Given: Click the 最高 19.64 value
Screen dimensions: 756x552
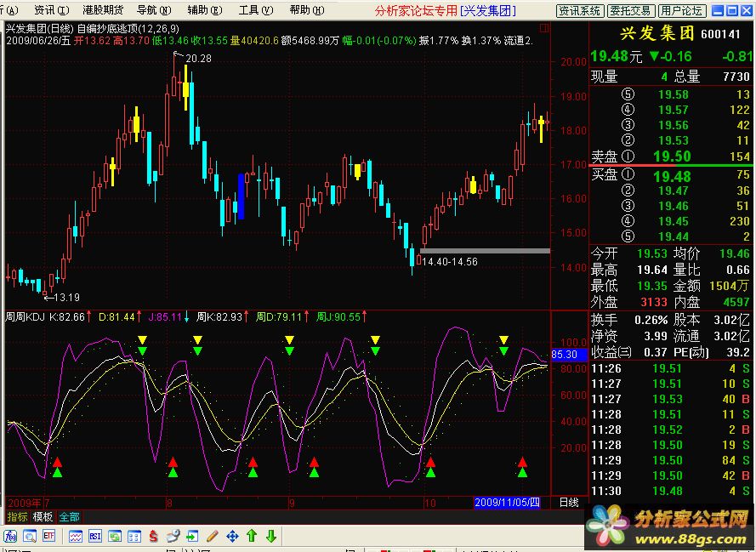Looking at the screenshot, I should point(652,270).
